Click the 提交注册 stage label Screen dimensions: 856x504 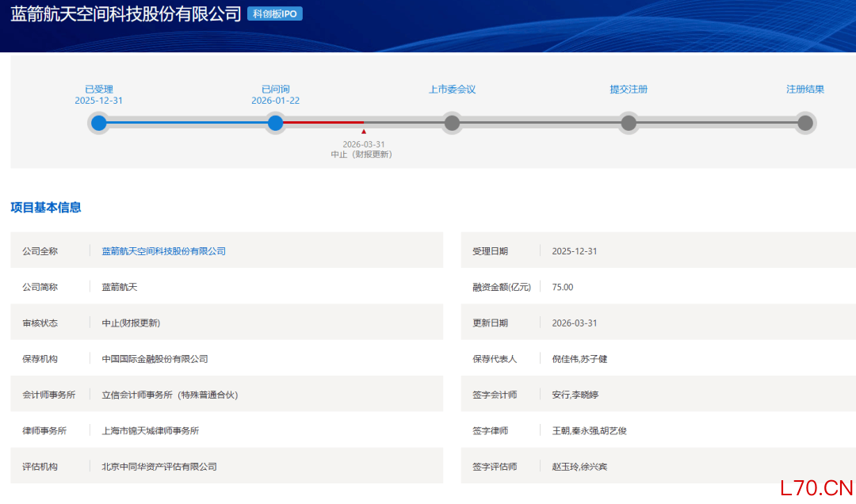pos(629,90)
